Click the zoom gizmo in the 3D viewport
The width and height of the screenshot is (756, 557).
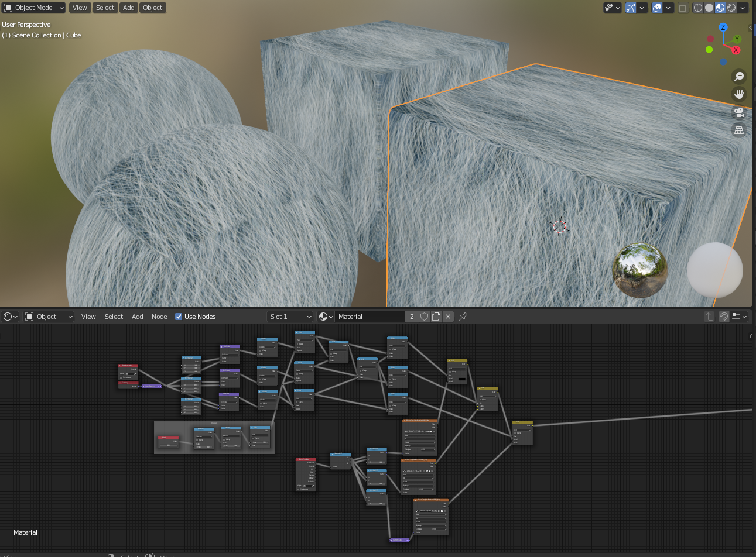pos(739,76)
